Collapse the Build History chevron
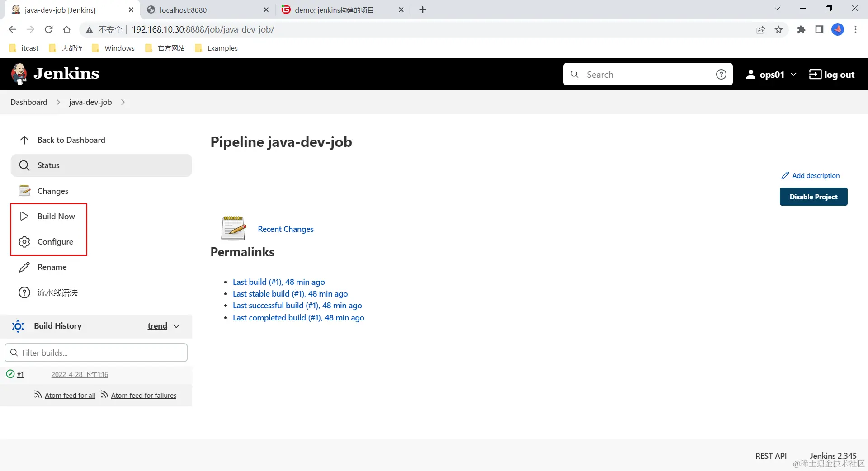Image resolution: width=868 pixels, height=471 pixels. coord(176,326)
